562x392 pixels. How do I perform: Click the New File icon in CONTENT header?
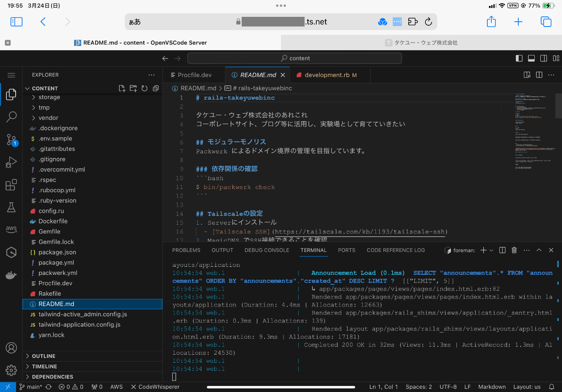122,88
